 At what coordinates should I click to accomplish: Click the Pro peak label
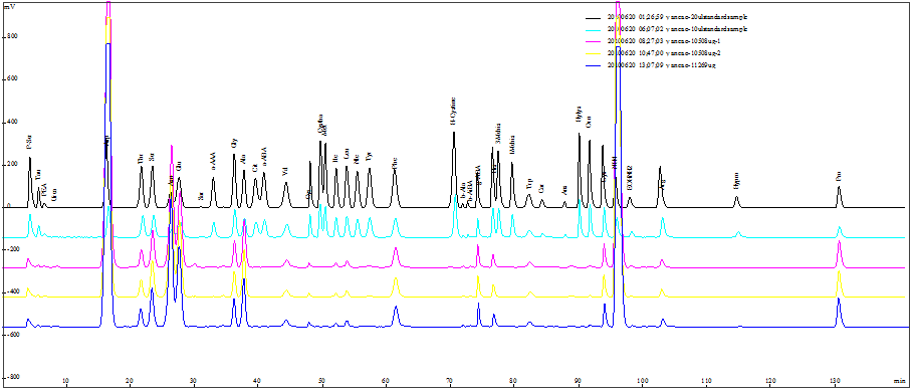839,177
